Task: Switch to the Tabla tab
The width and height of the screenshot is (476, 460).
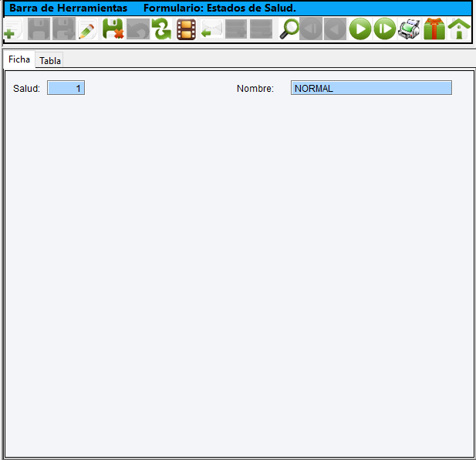Action: 50,61
